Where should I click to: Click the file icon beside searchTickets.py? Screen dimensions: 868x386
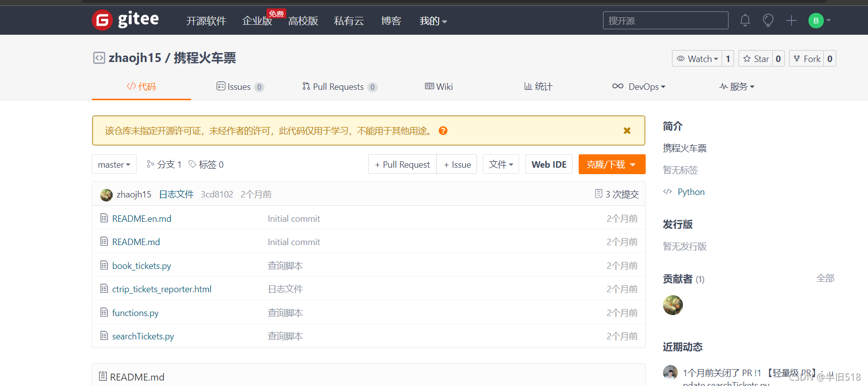(x=104, y=335)
